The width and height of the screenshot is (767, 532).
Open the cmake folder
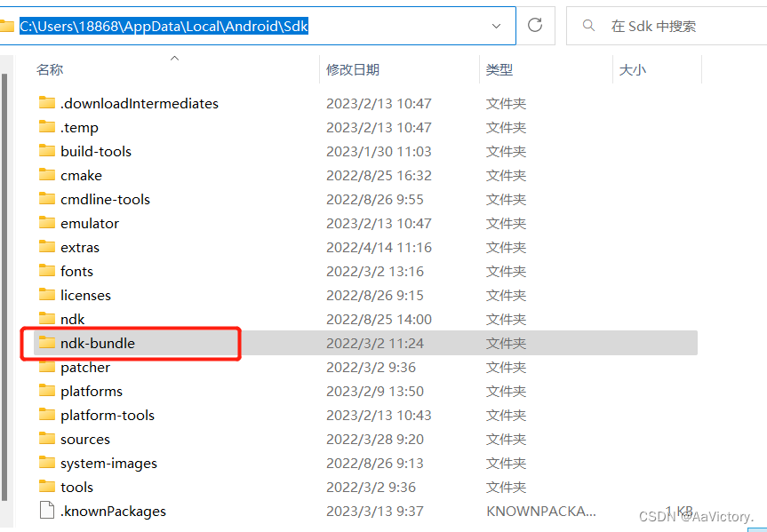coord(81,175)
